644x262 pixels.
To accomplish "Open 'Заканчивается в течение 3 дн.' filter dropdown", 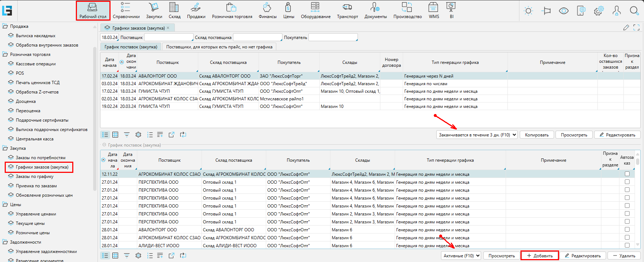I will pyautogui.click(x=477, y=135).
